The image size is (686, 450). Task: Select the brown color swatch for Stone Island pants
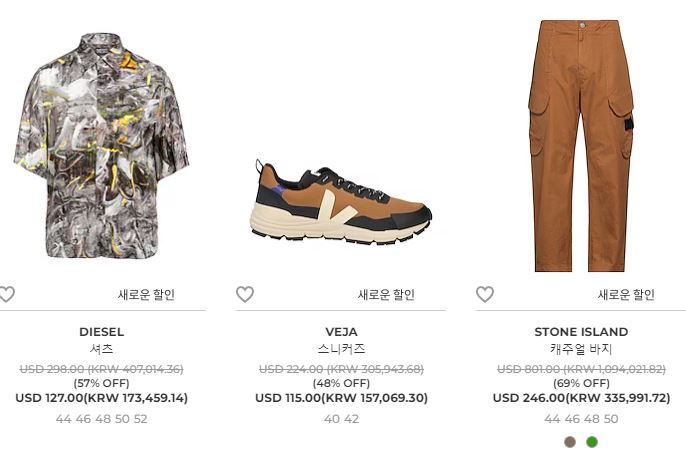[570, 442]
